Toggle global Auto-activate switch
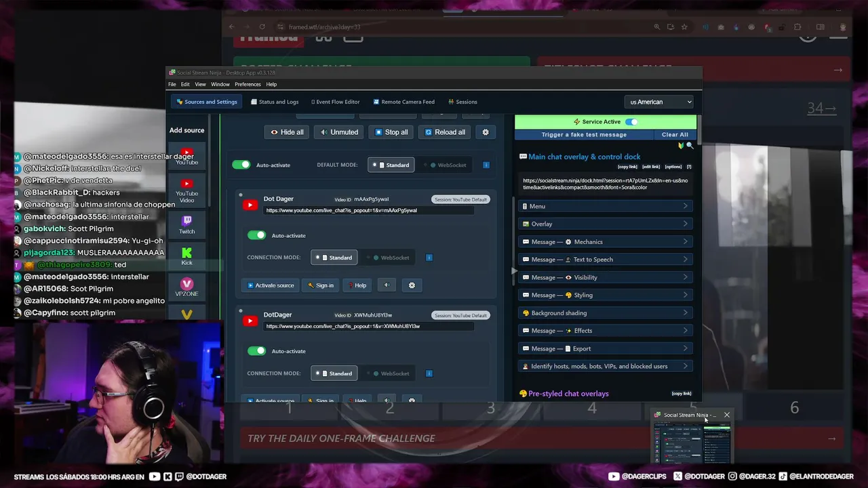Screen dimensions: 868x488 [241, 165]
